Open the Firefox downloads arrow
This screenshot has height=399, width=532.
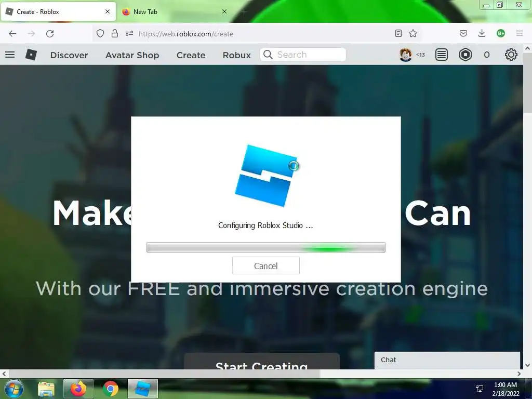click(x=482, y=33)
